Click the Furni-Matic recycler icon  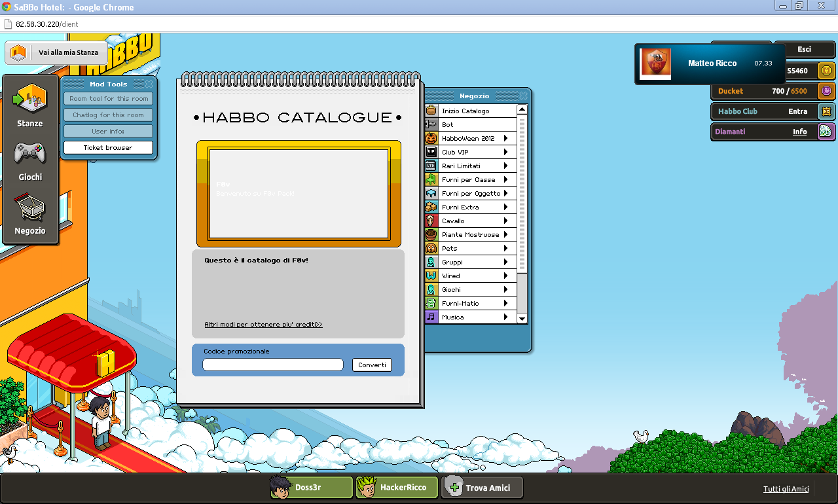tap(431, 303)
